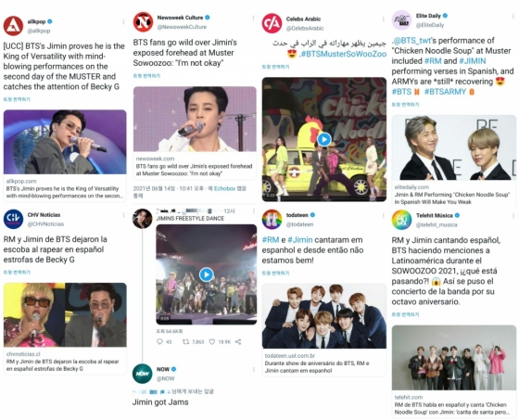
Task: Click the #JIMIN hashtag in Elite Daily tweet
Action: [473, 61]
